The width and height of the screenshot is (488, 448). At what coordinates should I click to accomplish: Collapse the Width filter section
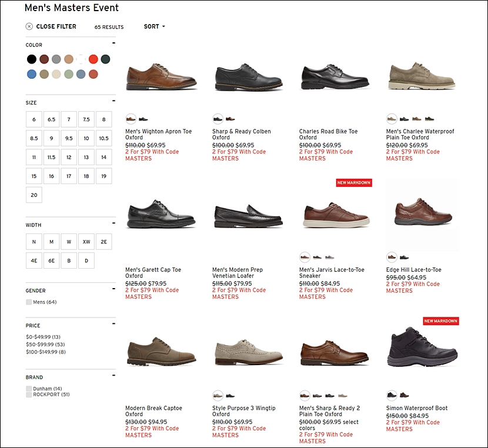(113, 223)
